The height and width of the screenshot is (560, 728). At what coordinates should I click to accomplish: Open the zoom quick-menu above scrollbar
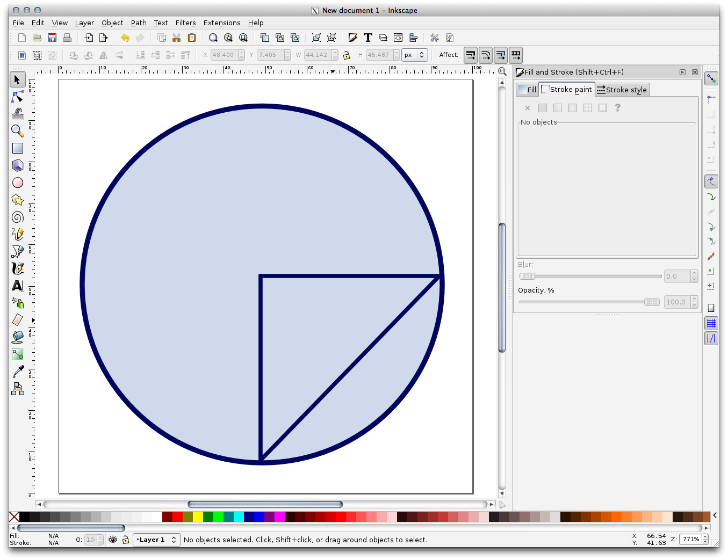[x=502, y=71]
